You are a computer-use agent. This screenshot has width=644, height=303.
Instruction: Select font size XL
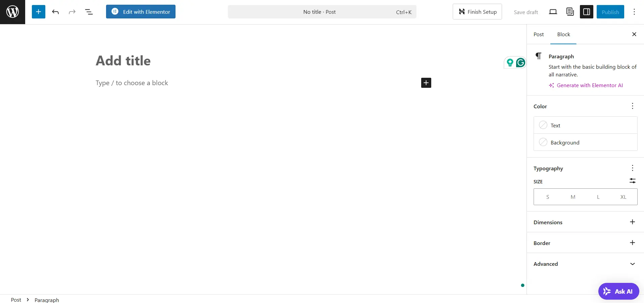[x=623, y=197]
